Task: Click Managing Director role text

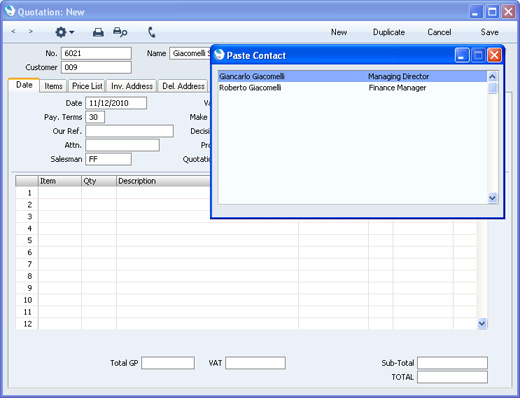Action: click(398, 76)
